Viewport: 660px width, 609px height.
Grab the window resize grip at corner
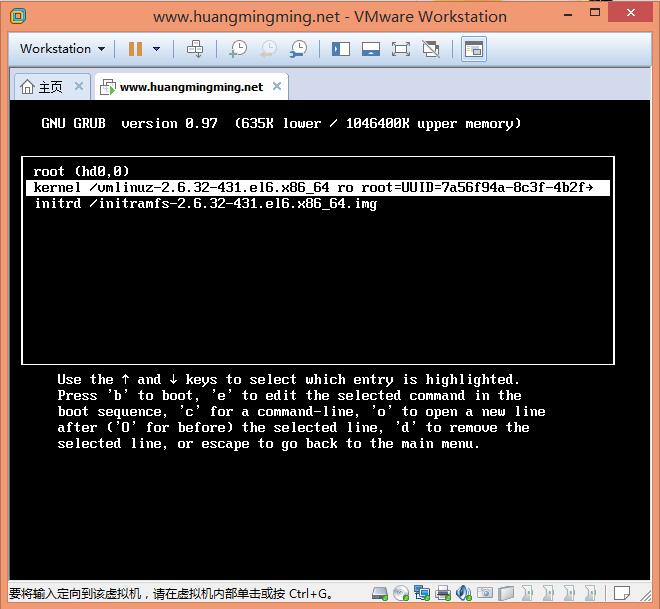[x=646, y=595]
